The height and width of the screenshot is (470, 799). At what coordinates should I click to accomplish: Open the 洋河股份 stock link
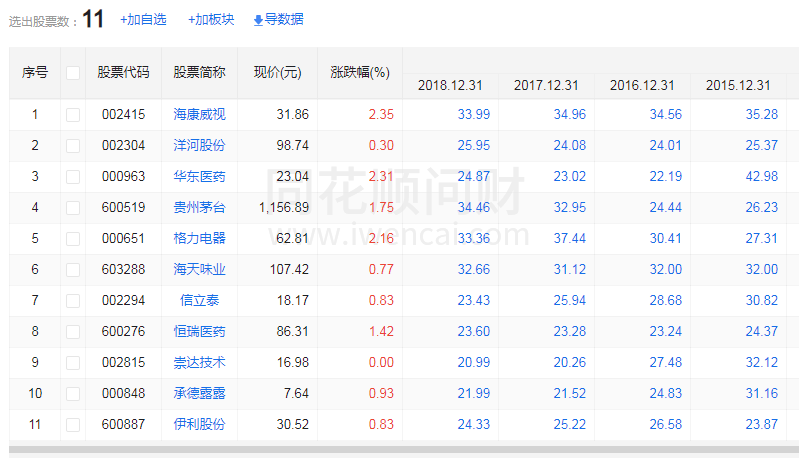(x=199, y=146)
